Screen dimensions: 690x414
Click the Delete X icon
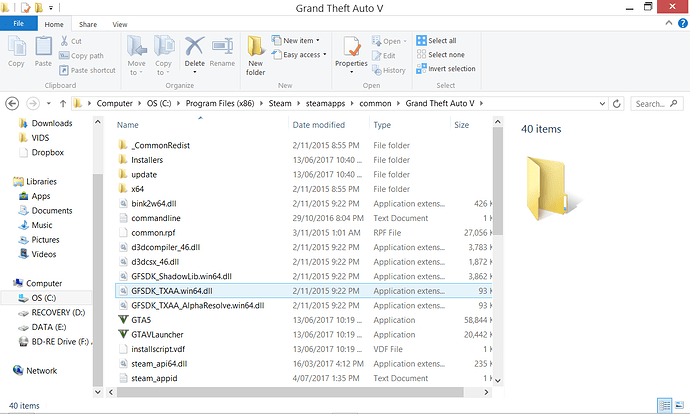[194, 46]
